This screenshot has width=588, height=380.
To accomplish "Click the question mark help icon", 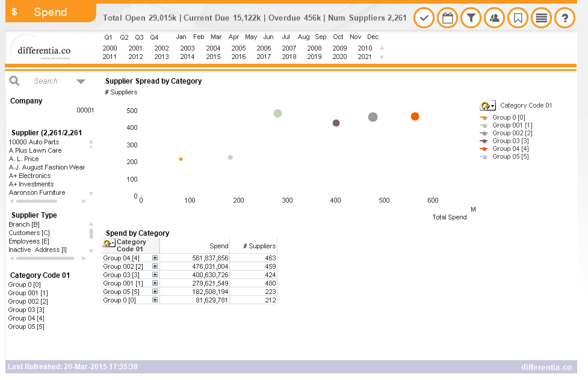I will [x=565, y=18].
